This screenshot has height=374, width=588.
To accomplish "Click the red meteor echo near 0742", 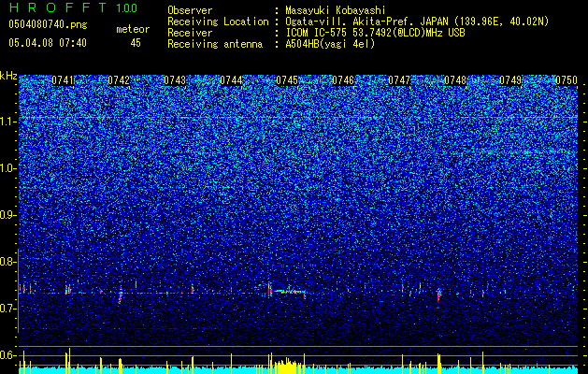I will coord(121,295).
